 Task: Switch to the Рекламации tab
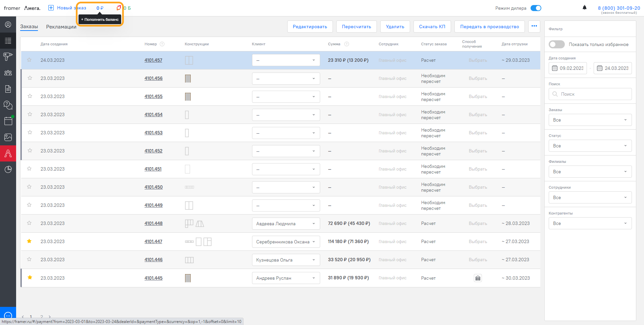(x=61, y=27)
